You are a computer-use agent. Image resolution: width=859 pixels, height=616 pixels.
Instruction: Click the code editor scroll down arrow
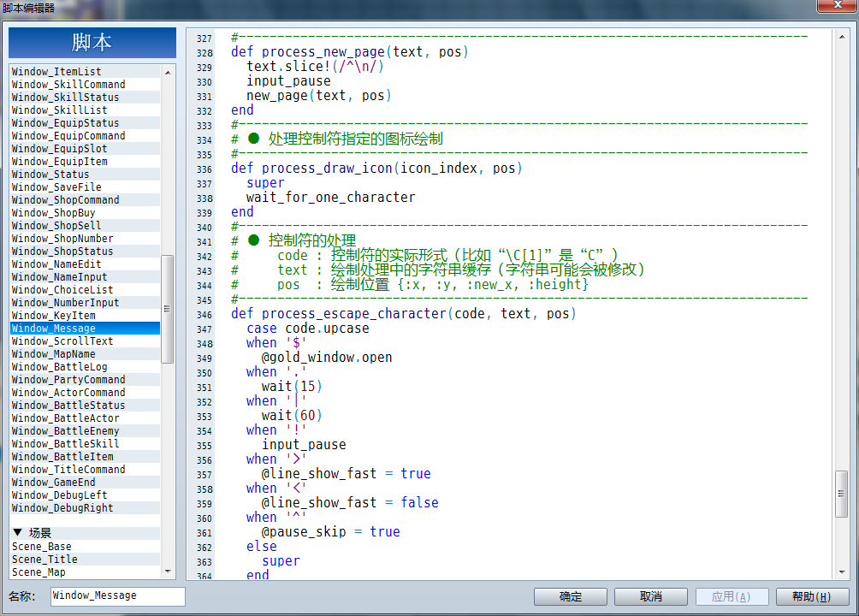pyautogui.click(x=842, y=572)
